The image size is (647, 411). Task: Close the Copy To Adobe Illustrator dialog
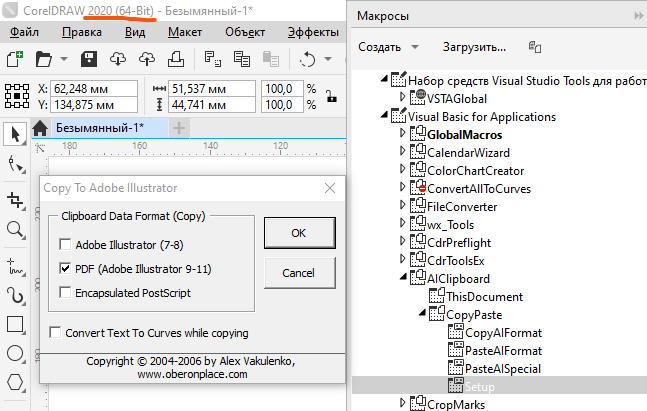click(330, 188)
